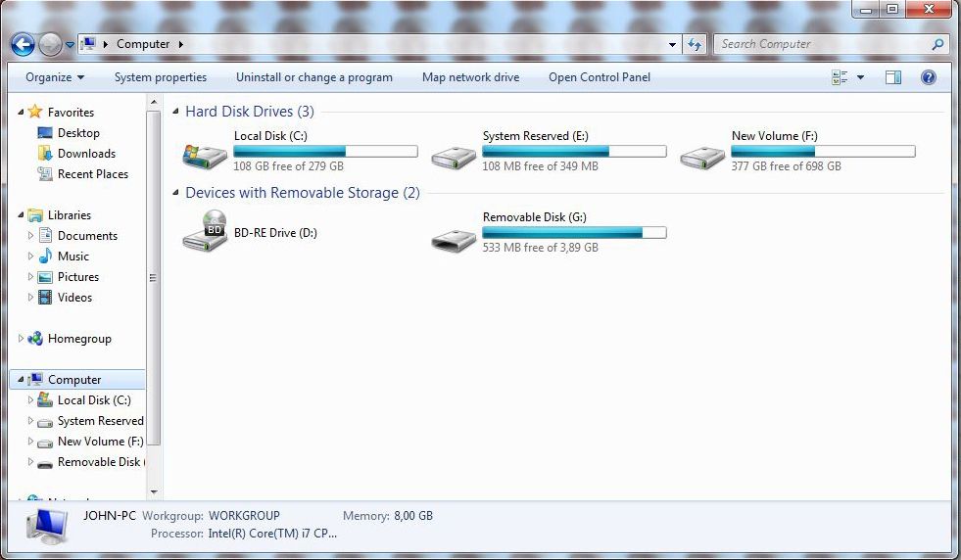Viewport: 961px width, 560px height.
Task: Select Local Disk (C:) in navigation tree
Action: click(94, 400)
